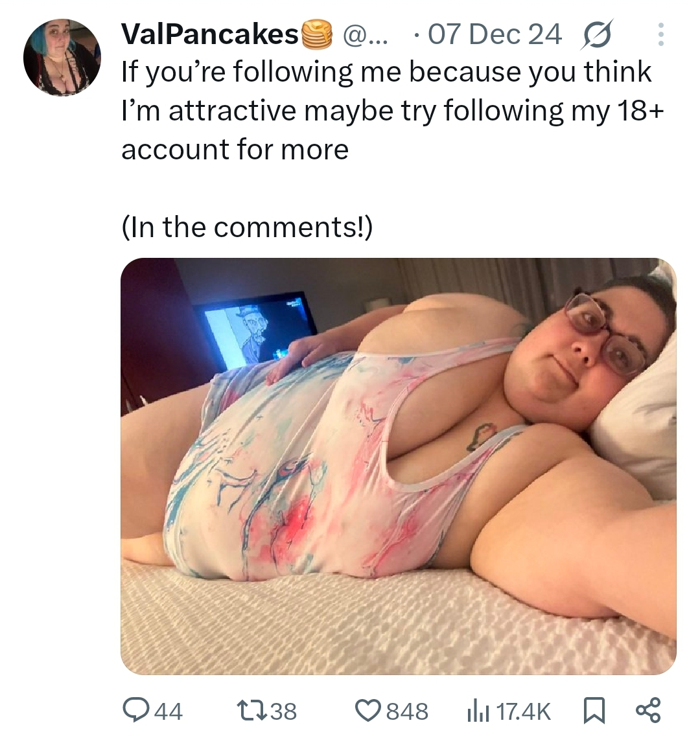Click the 44 replies count

(168, 711)
